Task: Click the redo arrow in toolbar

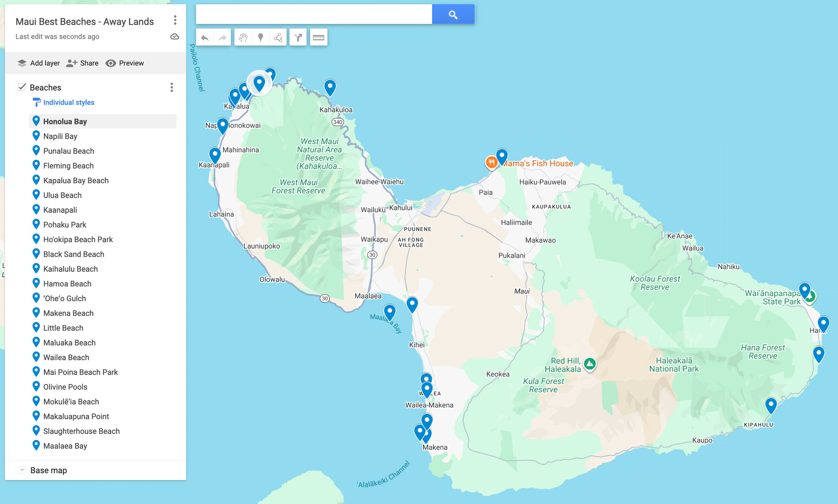Action: [222, 38]
